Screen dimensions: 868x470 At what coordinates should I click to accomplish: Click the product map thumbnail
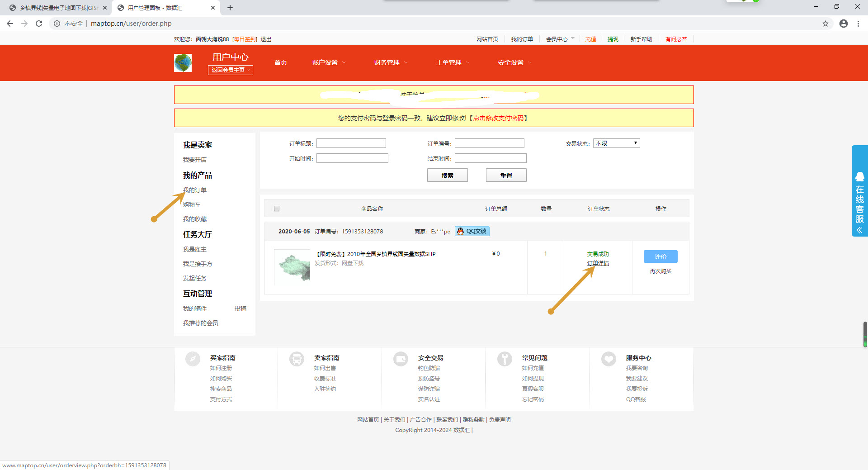click(292, 267)
